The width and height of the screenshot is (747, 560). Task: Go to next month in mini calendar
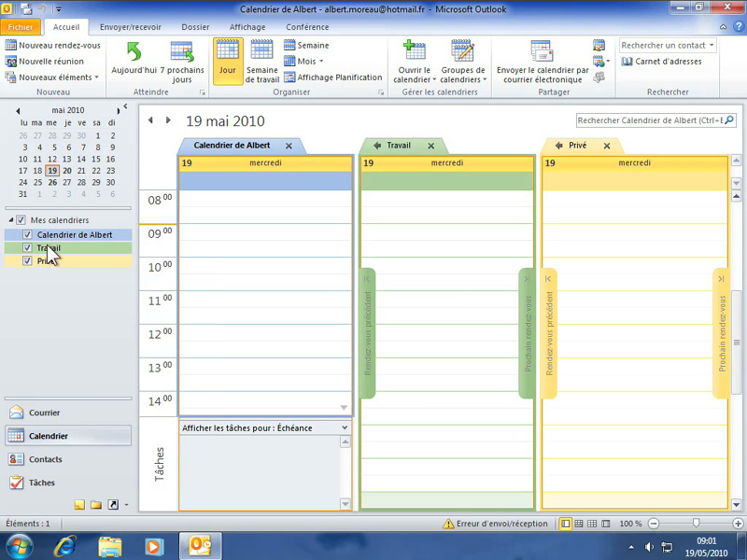tap(119, 111)
